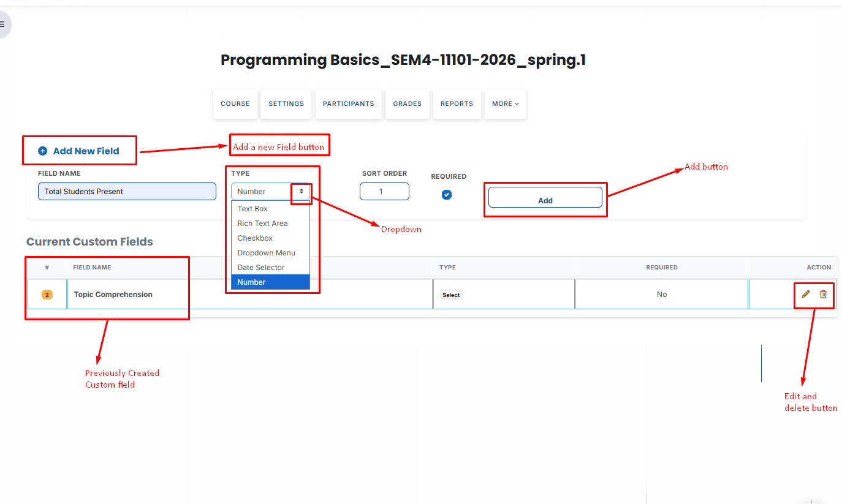Click the Select type badge
This screenshot has height=504, width=842.
(451, 295)
